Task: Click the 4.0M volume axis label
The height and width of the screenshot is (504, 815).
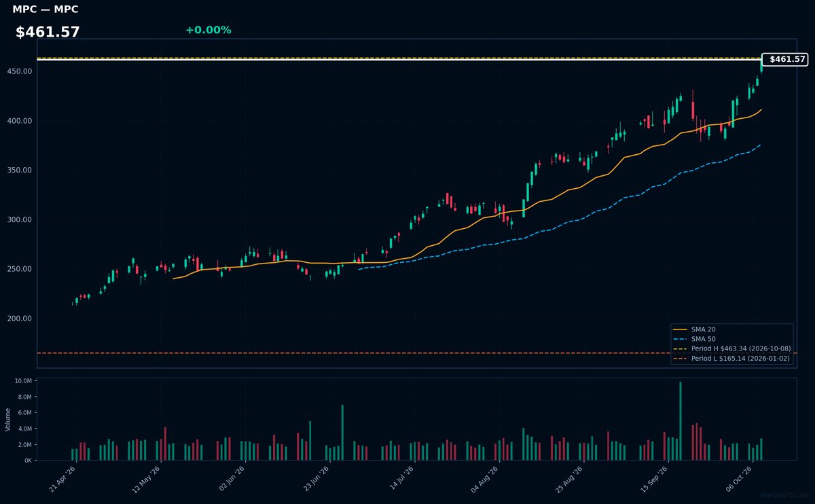Action: [x=25, y=429]
